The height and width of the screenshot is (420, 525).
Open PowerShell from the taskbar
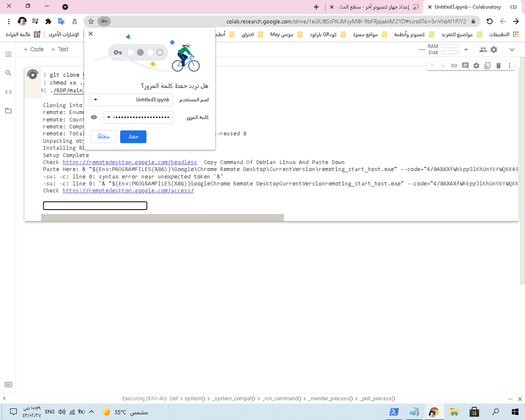(393, 412)
